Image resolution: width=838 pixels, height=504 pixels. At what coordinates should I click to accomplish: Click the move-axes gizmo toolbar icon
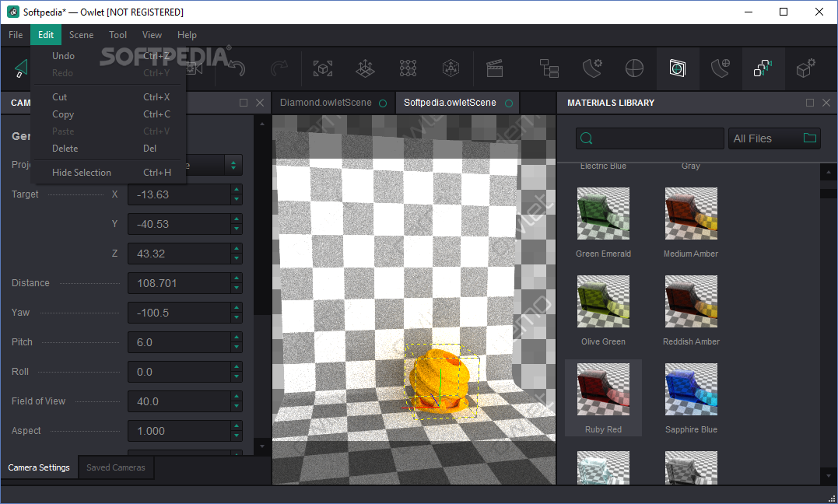click(366, 68)
